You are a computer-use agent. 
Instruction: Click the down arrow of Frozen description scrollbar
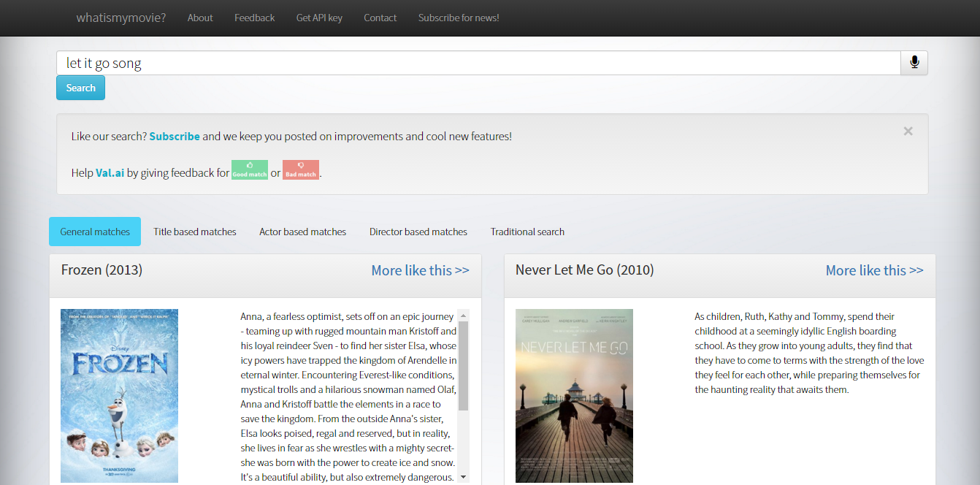point(463,478)
